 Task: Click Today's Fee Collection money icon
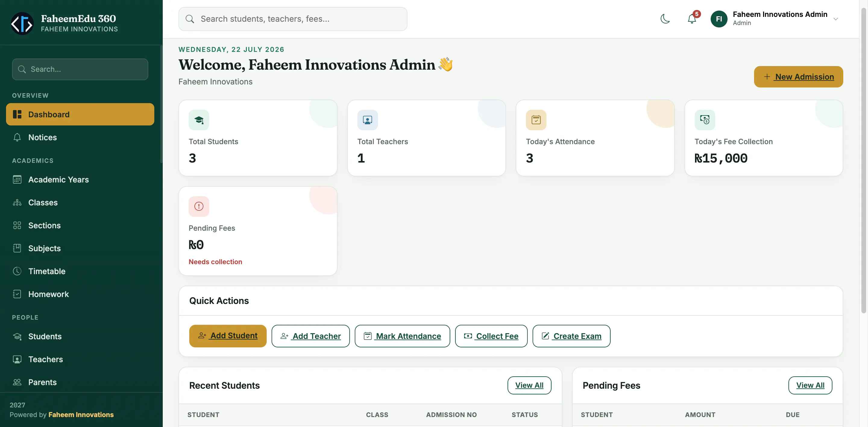[x=705, y=120]
